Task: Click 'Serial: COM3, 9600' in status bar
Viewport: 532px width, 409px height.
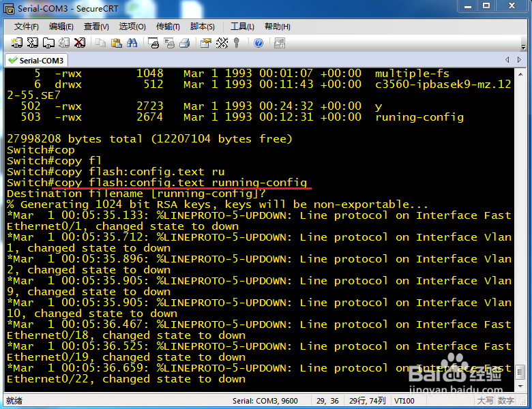Action: click(x=265, y=401)
